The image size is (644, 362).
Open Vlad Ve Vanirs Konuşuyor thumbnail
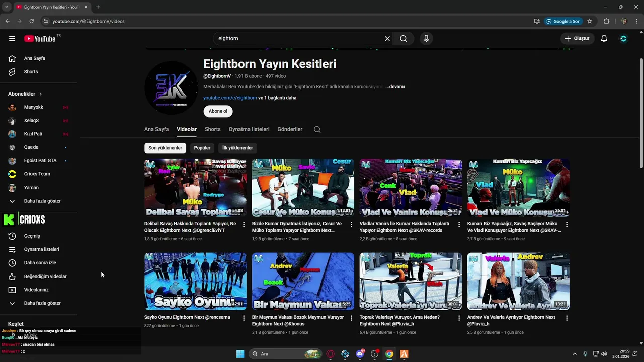(x=411, y=188)
